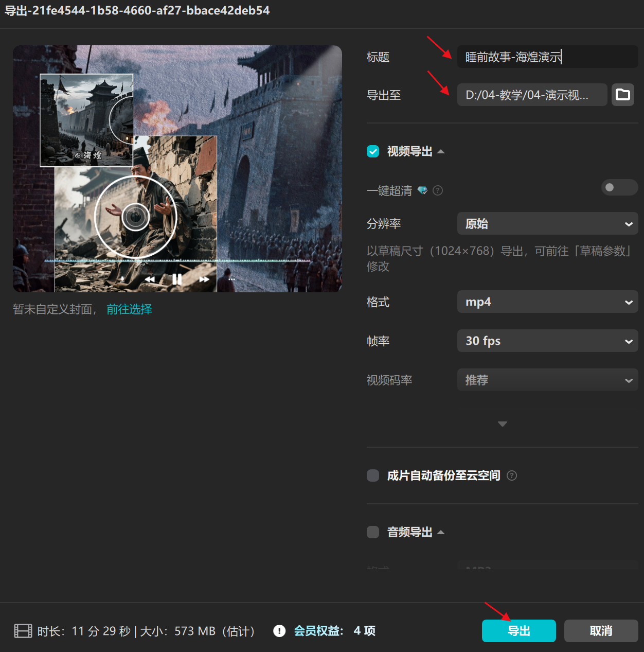Click the rewind control in the preview
The height and width of the screenshot is (652, 644).
150,279
